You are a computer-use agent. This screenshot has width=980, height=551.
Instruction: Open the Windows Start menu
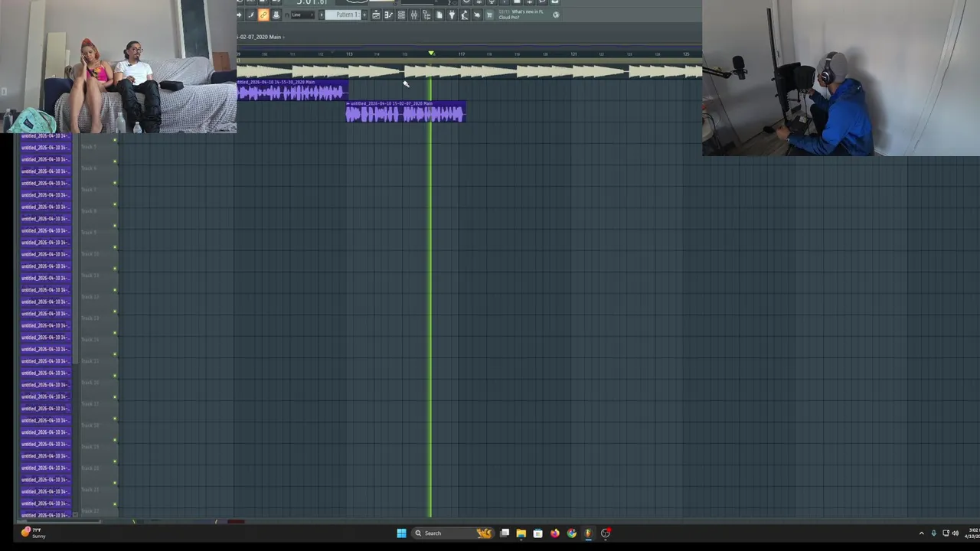click(401, 533)
